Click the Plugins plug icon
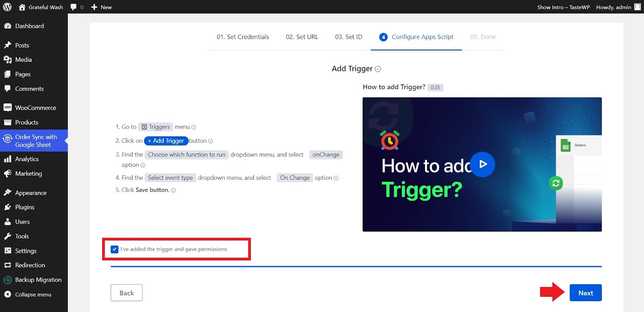This screenshot has width=644, height=312. pyautogui.click(x=8, y=207)
